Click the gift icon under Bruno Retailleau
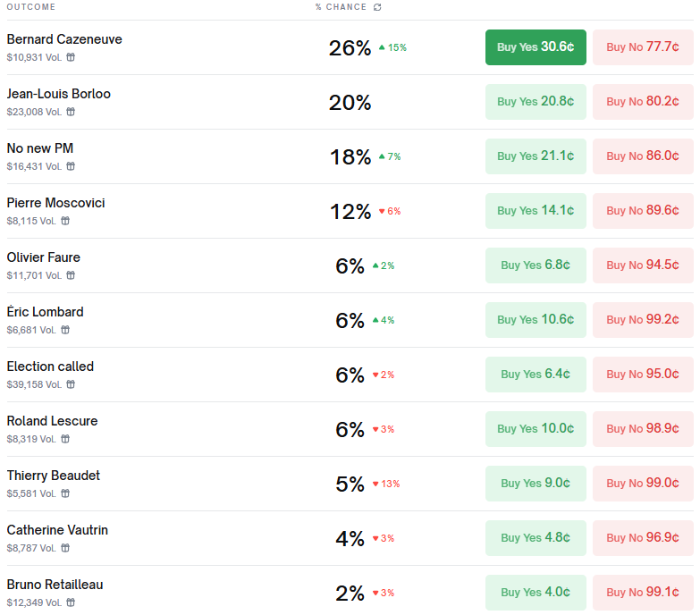Screen dimensions: 700x615 click(71, 602)
